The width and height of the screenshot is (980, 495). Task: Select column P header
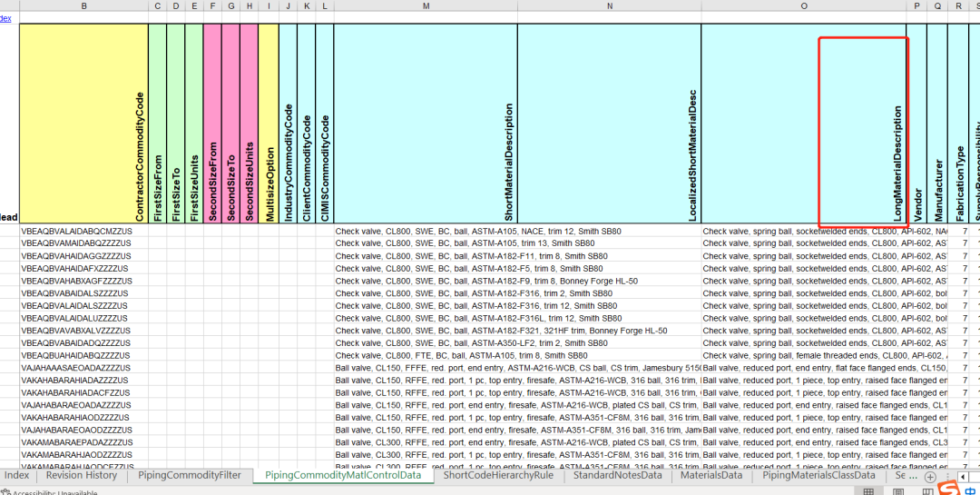(x=916, y=5)
